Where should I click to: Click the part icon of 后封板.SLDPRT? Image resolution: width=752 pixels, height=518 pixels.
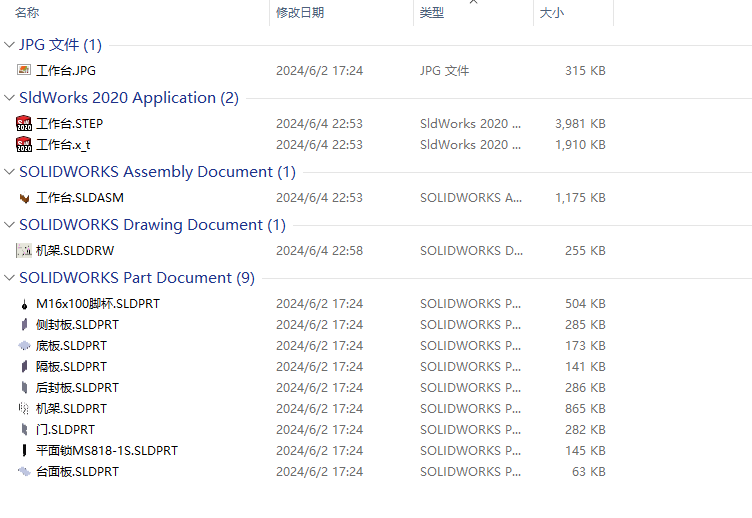coord(24,388)
